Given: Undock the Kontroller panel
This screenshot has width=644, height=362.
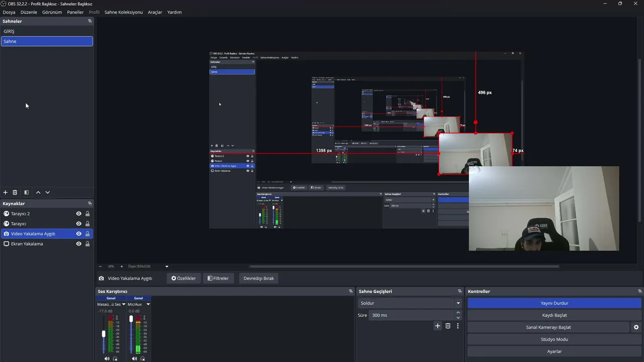Looking at the screenshot, I should tap(639, 292).
